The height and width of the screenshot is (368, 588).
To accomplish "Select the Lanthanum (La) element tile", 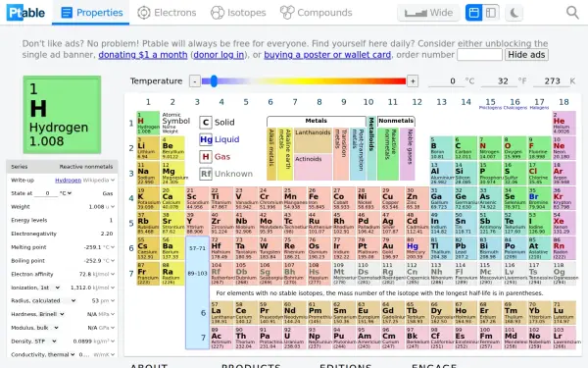I will click(221, 313).
